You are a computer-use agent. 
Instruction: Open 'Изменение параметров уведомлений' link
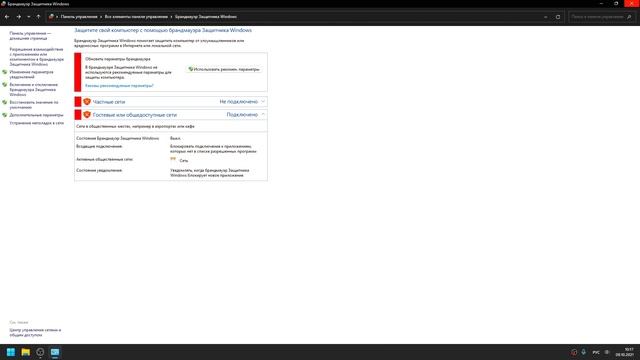(31, 74)
